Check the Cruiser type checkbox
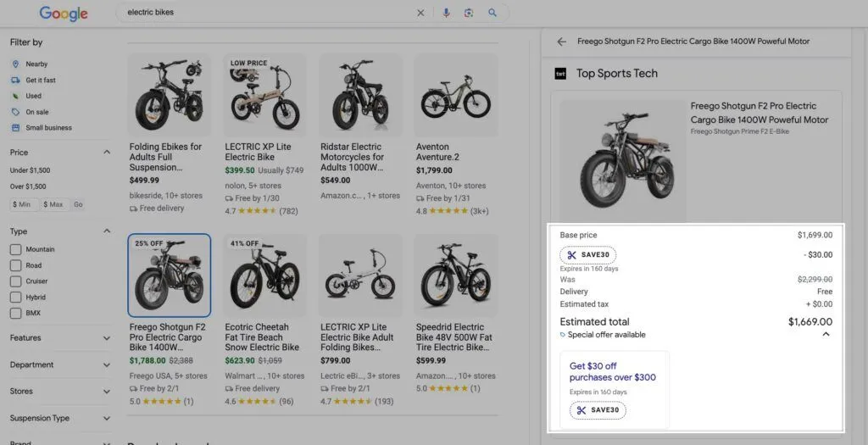This screenshot has height=445, width=868. click(15, 281)
